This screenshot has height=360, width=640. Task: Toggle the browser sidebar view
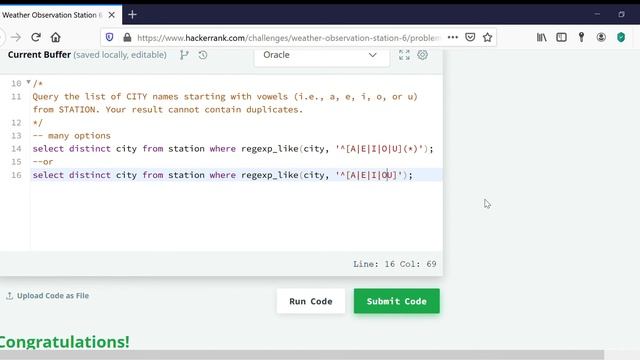pos(562,38)
